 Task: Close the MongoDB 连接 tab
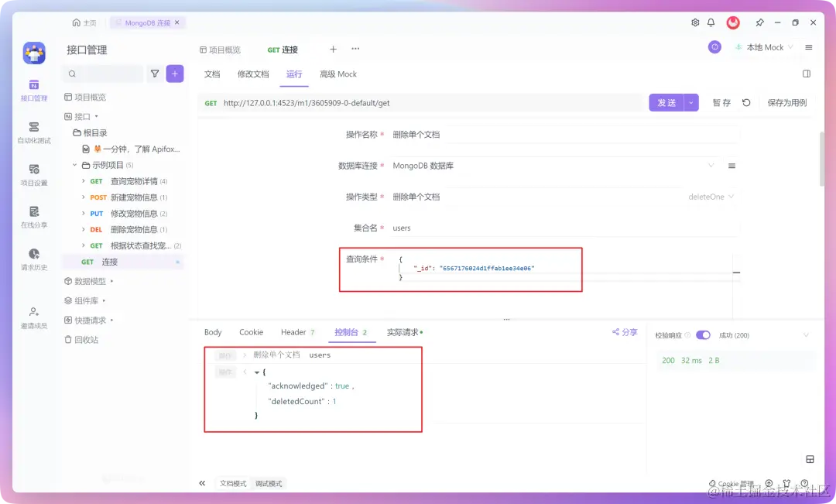[177, 22]
